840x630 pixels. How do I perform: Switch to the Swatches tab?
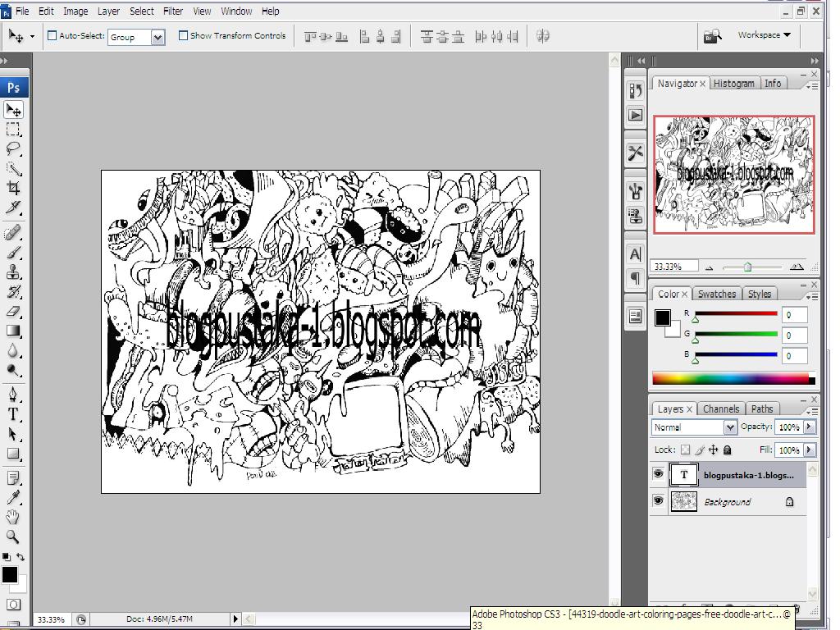point(716,293)
